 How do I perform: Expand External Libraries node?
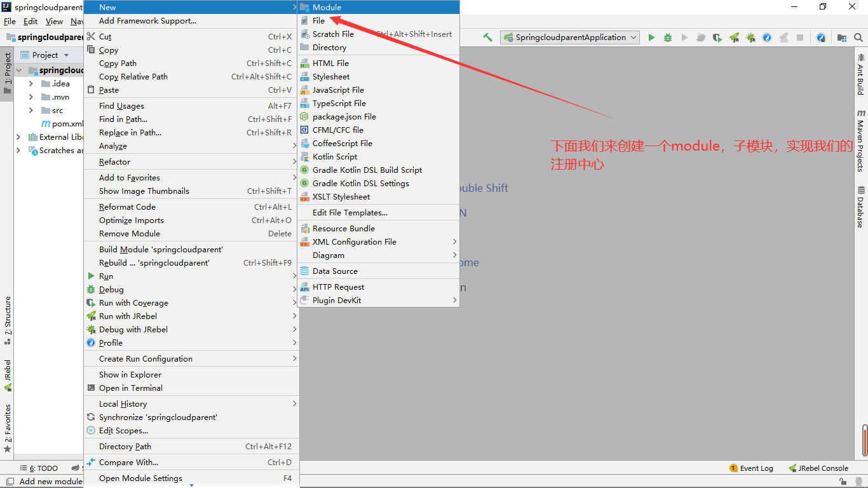[x=18, y=137]
